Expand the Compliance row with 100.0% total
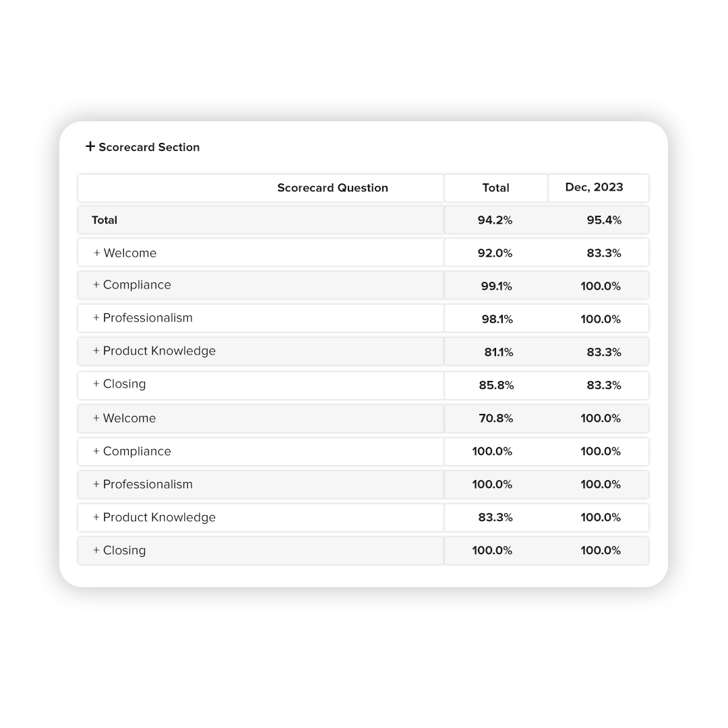The image size is (728, 728). [x=96, y=452]
